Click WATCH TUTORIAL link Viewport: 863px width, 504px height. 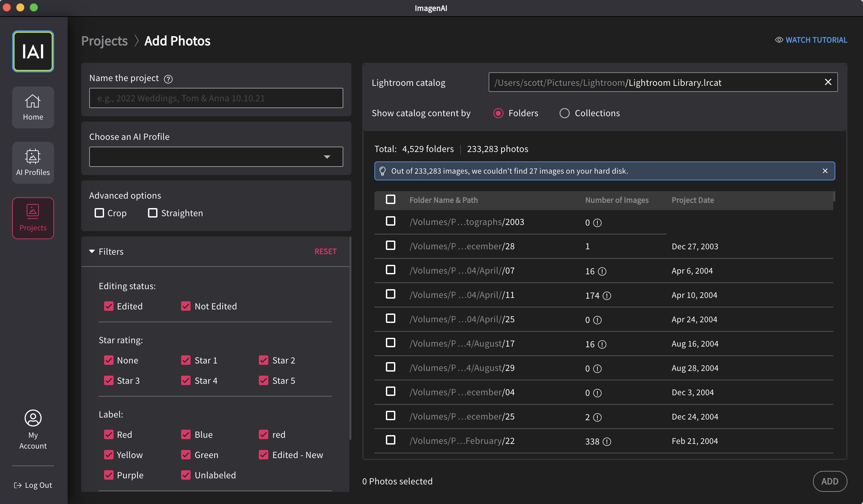tap(811, 40)
